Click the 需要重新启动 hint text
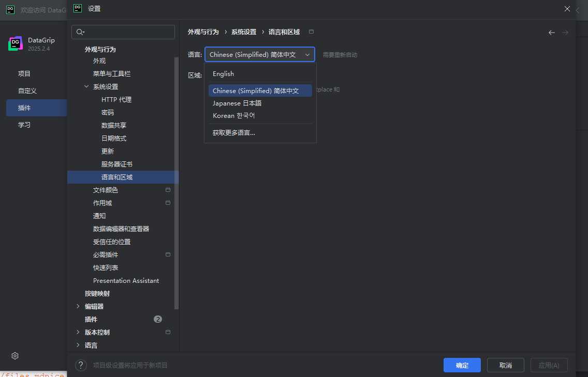Viewport: 588px width, 377px height. pyautogui.click(x=340, y=55)
